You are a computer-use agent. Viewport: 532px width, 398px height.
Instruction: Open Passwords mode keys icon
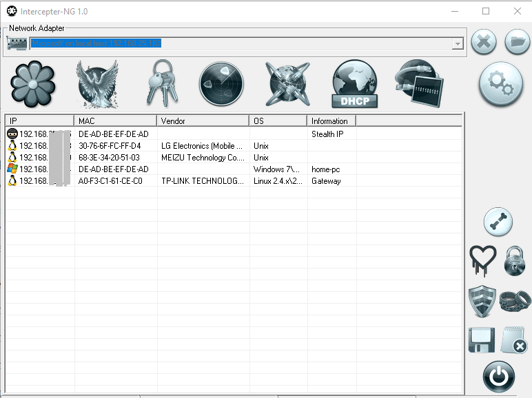tap(162, 83)
